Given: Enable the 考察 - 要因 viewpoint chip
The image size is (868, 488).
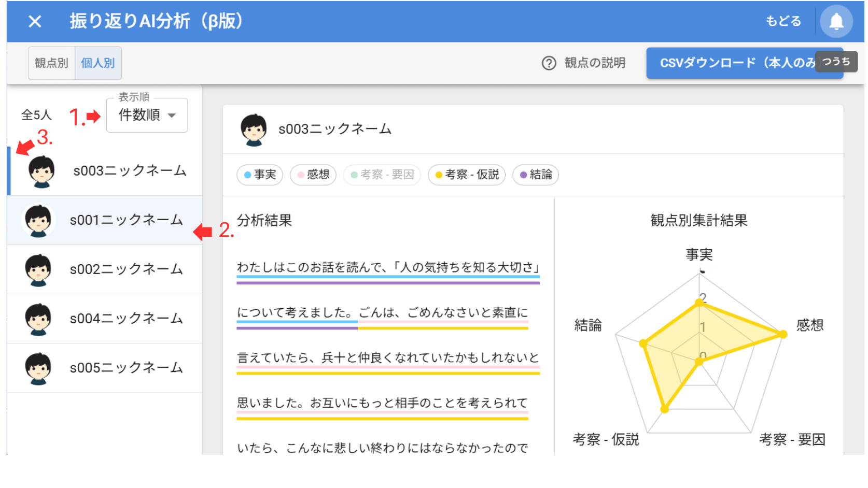Looking at the screenshot, I should (x=382, y=175).
